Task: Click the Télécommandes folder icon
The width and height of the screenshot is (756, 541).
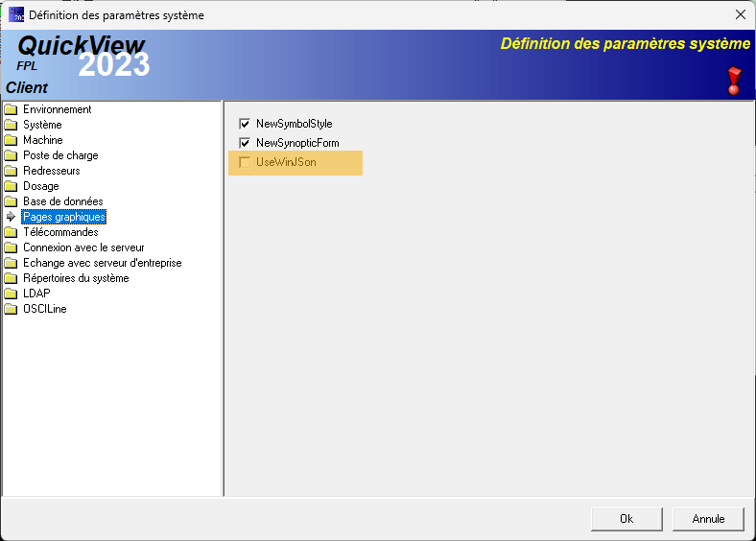Action: coord(11,232)
